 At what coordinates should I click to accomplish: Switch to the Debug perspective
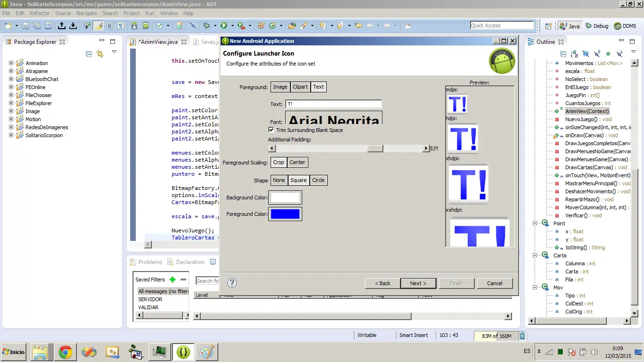[x=597, y=26]
